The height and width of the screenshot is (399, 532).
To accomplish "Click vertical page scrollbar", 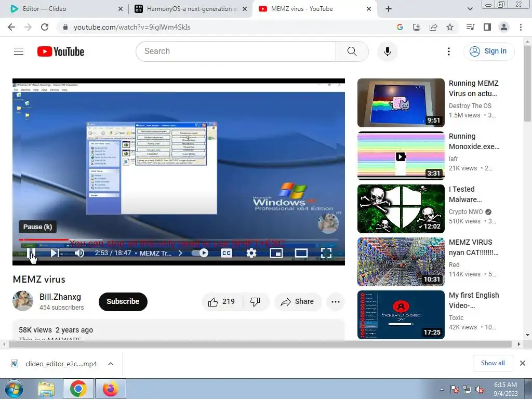I will coord(527,84).
